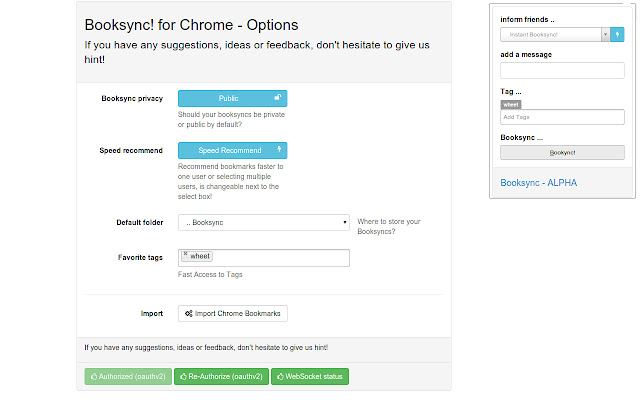Click the 'Fast Access to Tags' hint
Screen dimensions: 640x400
pyautogui.click(x=210, y=274)
